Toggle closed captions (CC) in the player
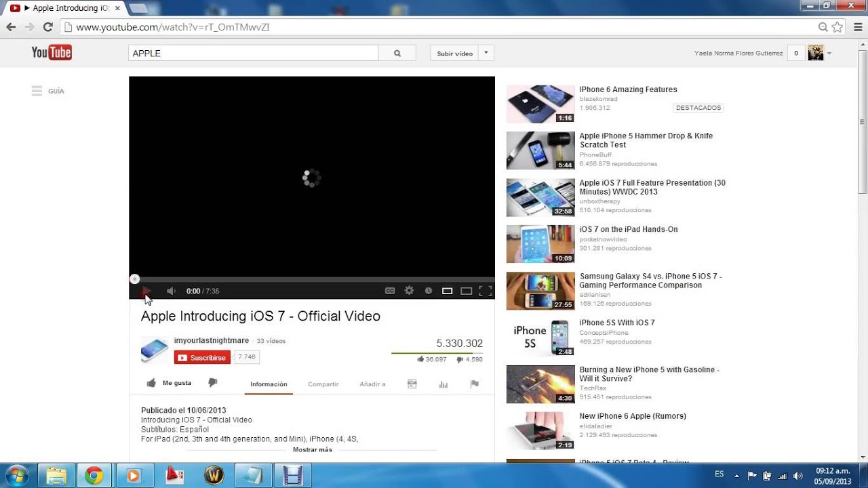The width and height of the screenshot is (868, 488). pyautogui.click(x=390, y=291)
